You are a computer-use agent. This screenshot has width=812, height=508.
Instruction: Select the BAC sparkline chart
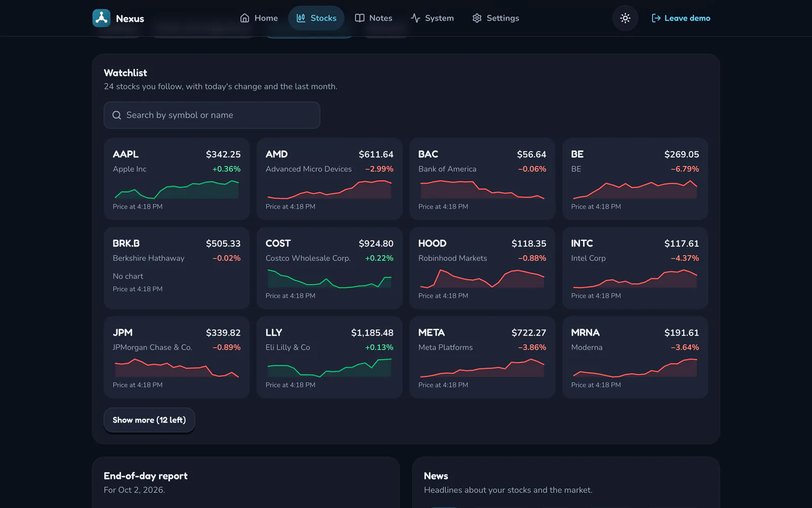(x=482, y=188)
